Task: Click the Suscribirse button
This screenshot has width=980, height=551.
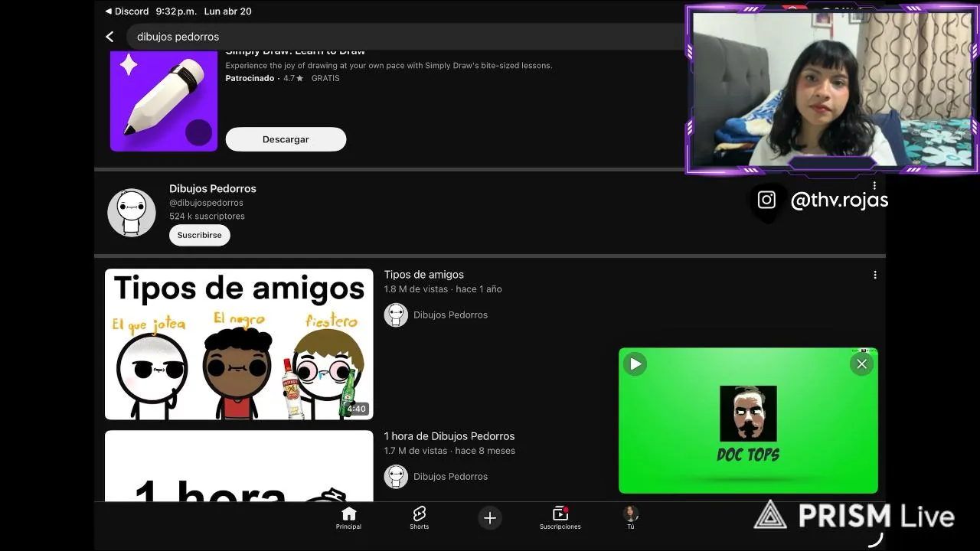Action: click(199, 235)
